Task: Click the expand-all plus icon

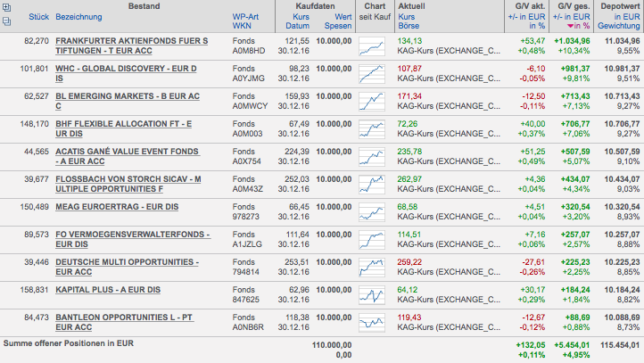Action: pos(6,7)
